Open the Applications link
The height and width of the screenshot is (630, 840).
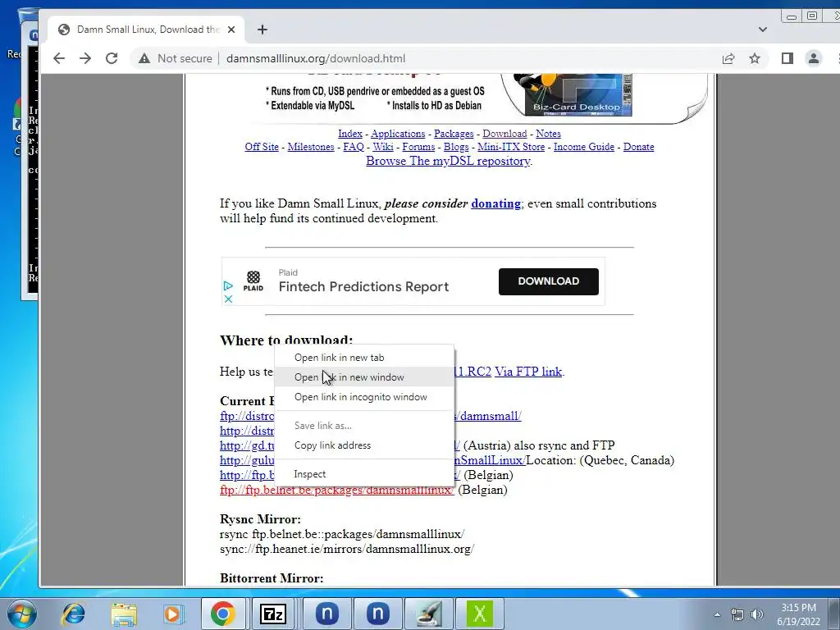[398, 134]
